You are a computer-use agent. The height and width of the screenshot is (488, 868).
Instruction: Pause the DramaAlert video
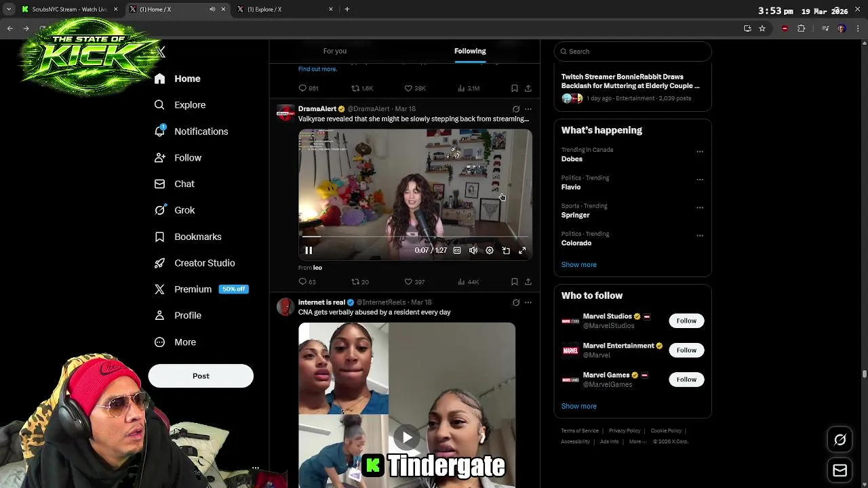[309, 251]
